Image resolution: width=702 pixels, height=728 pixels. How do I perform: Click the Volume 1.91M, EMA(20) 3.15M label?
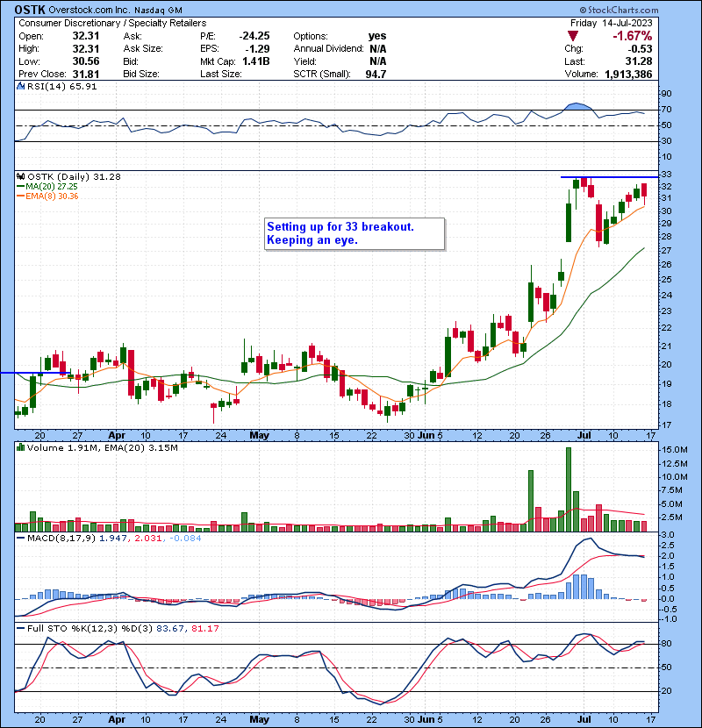click(x=102, y=448)
